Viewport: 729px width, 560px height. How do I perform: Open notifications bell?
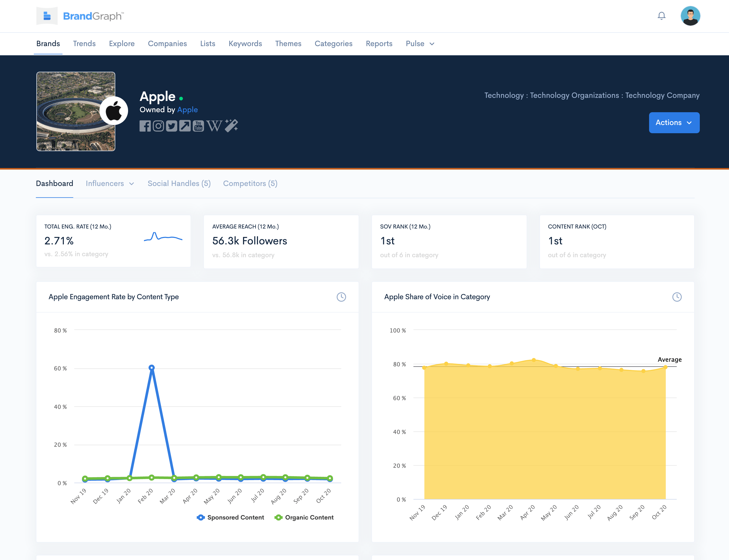click(x=661, y=16)
